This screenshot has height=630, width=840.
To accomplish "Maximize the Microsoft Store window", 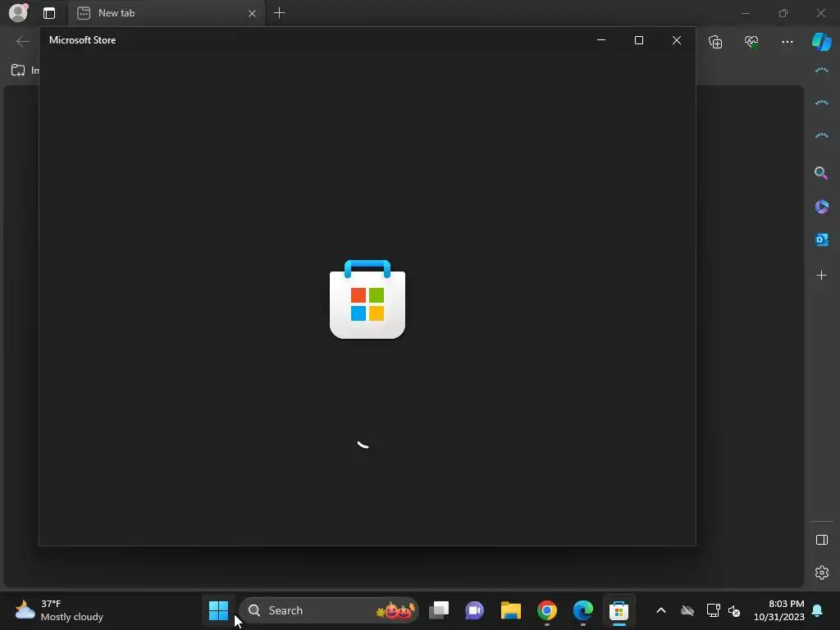I will pos(638,40).
